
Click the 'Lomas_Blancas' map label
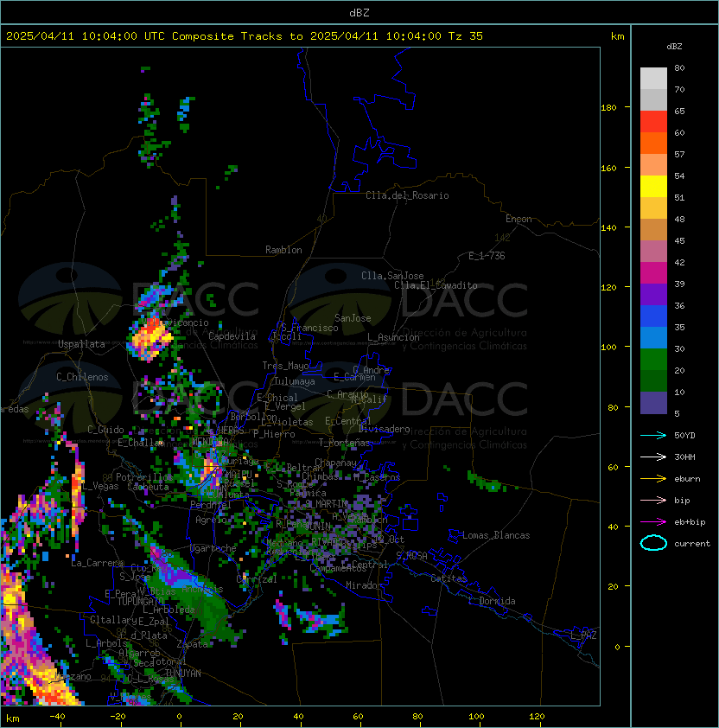point(496,535)
